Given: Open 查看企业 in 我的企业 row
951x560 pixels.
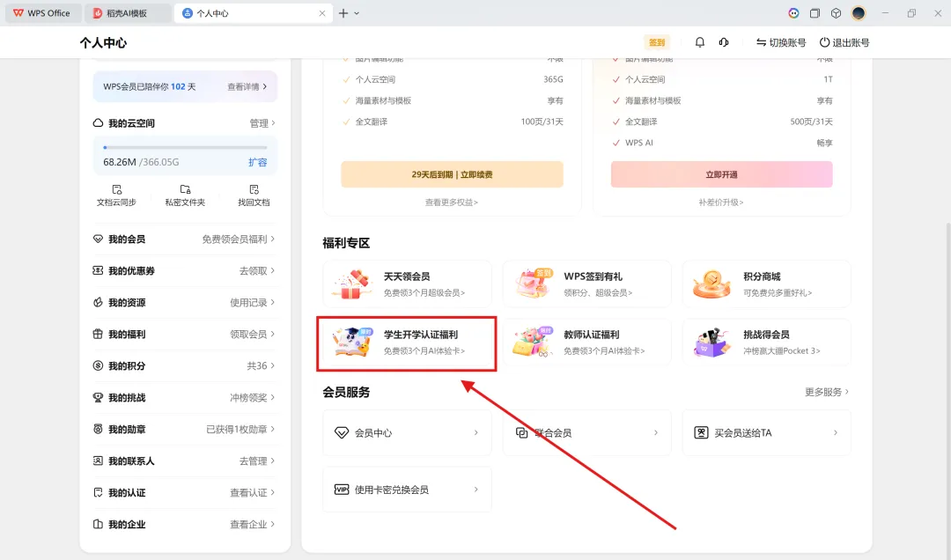Looking at the screenshot, I should [253, 524].
